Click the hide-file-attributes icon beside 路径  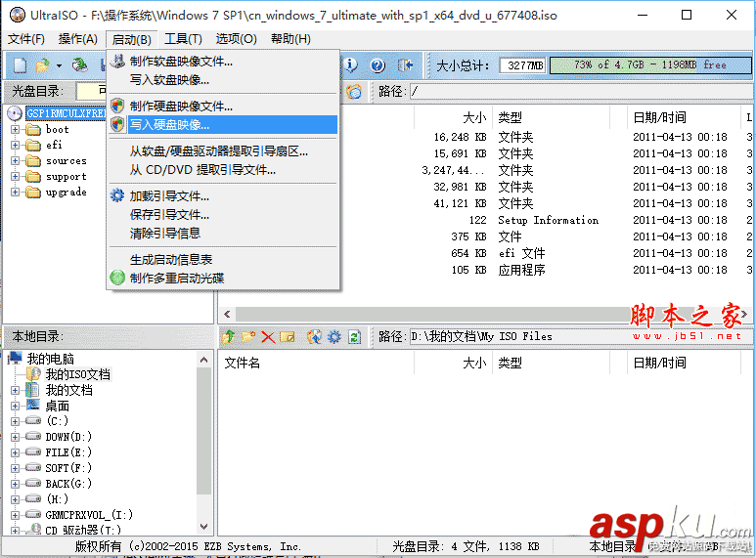pos(354,91)
